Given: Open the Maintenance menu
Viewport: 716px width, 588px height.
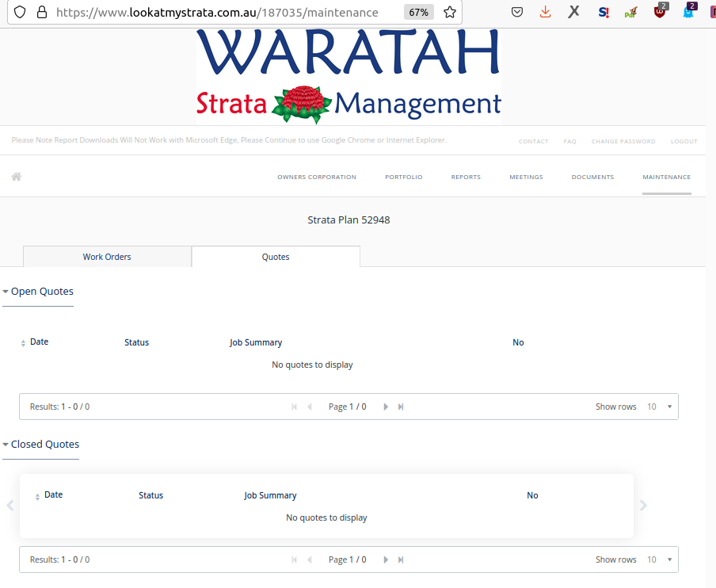Looking at the screenshot, I should pos(667,177).
